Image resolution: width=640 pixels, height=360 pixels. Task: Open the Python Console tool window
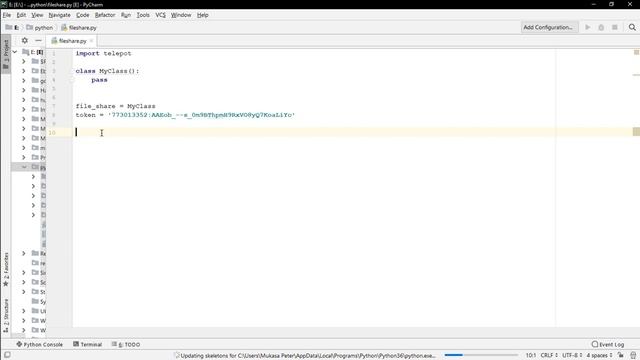(40, 344)
